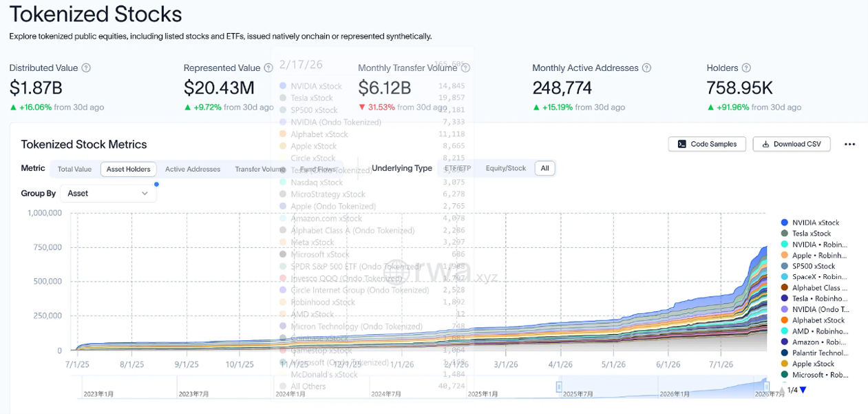Click the Code Samples terminal icon

coord(681,144)
